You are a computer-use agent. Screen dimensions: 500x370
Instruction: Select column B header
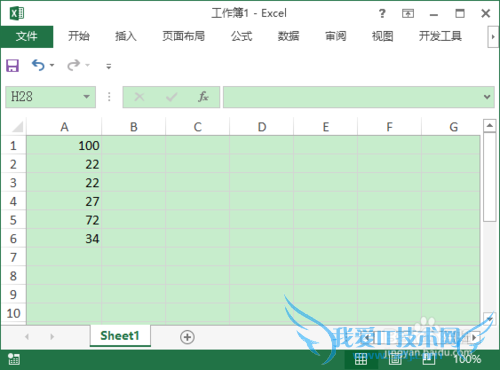133,127
